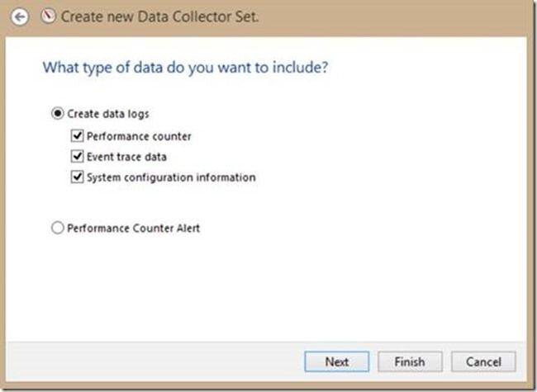Click the 'Create new Data Collector Set' title
537x392 pixels.
(159, 17)
